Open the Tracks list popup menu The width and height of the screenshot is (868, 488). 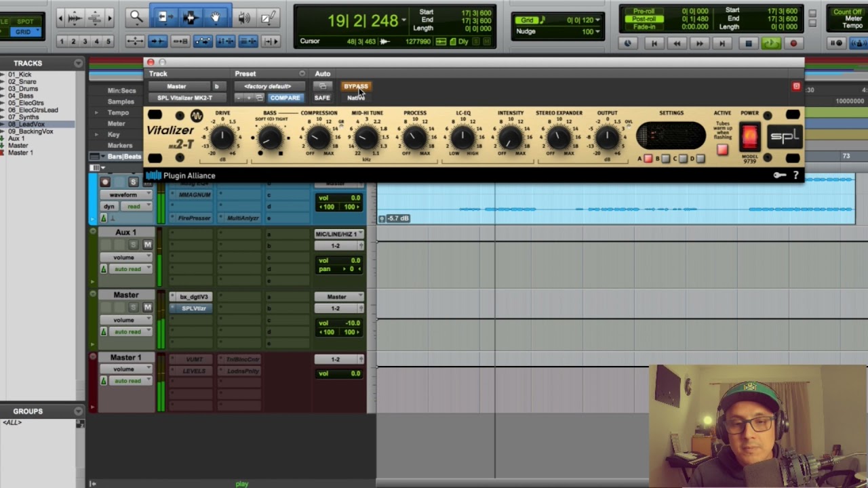tap(79, 63)
